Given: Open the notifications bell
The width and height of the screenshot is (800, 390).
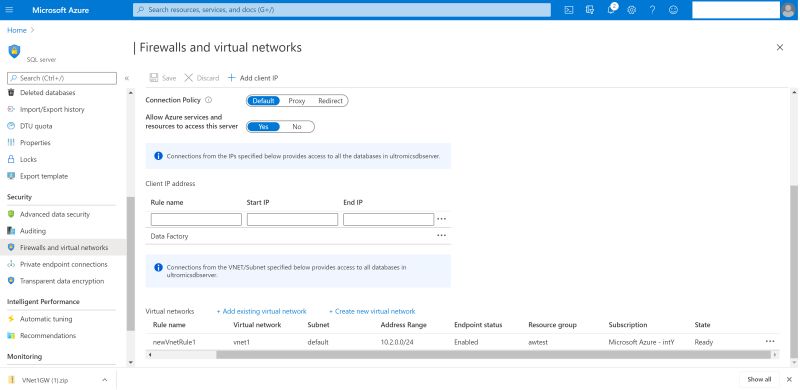Looking at the screenshot, I should 611,10.
